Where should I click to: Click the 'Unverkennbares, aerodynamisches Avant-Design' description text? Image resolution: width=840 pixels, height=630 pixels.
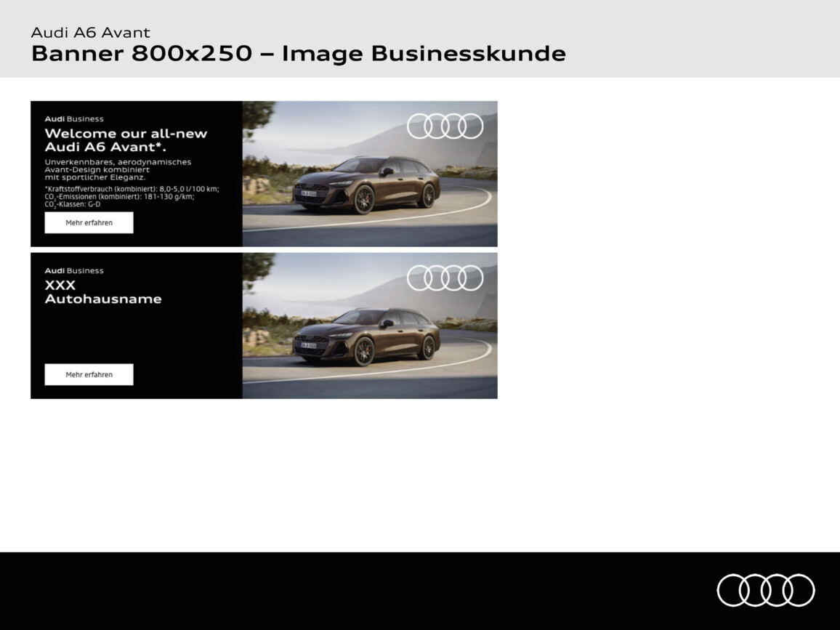118,169
